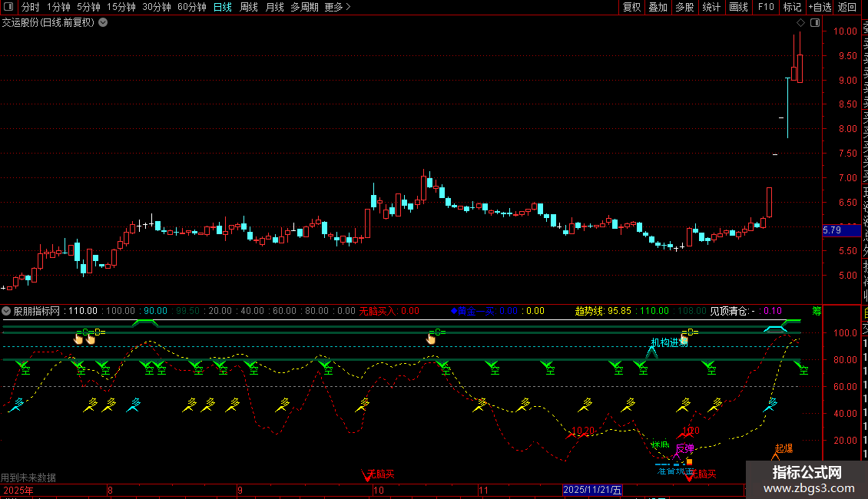Select the 日线 daily period
This screenshot has width=868, height=499.
[x=223, y=7]
